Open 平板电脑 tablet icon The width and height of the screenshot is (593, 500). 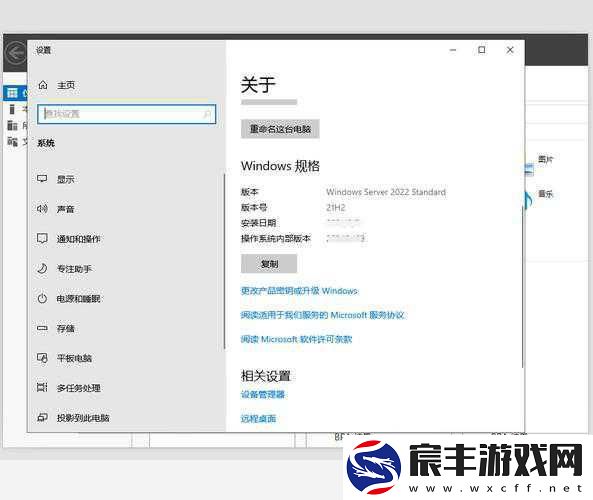[42, 358]
